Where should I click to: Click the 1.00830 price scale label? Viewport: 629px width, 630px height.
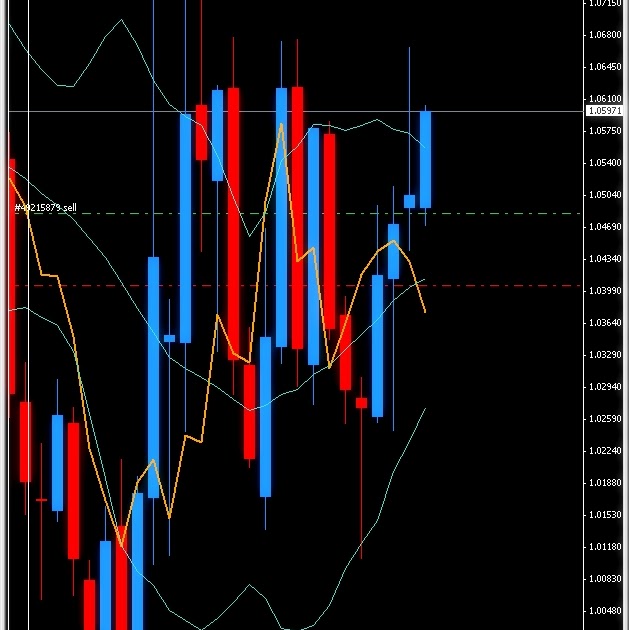pyautogui.click(x=605, y=579)
